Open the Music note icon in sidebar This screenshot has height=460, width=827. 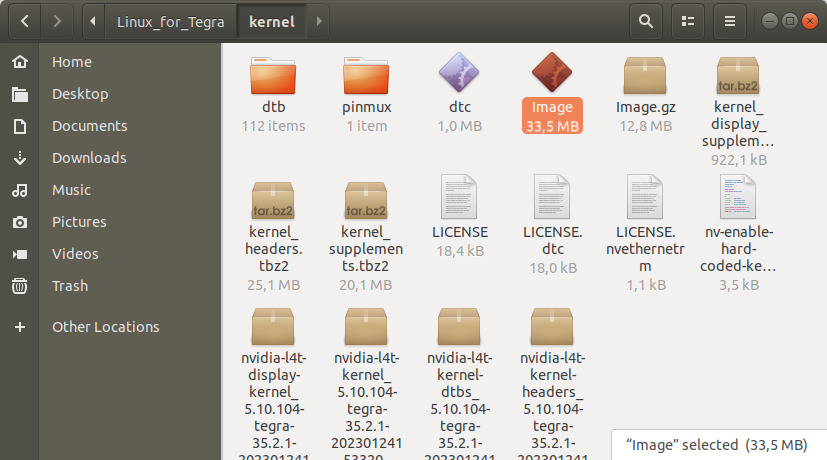coord(20,190)
